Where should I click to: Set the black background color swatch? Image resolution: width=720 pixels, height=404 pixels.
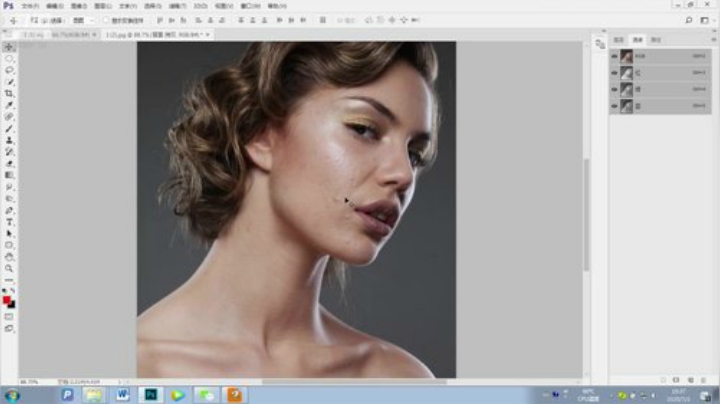(12, 305)
